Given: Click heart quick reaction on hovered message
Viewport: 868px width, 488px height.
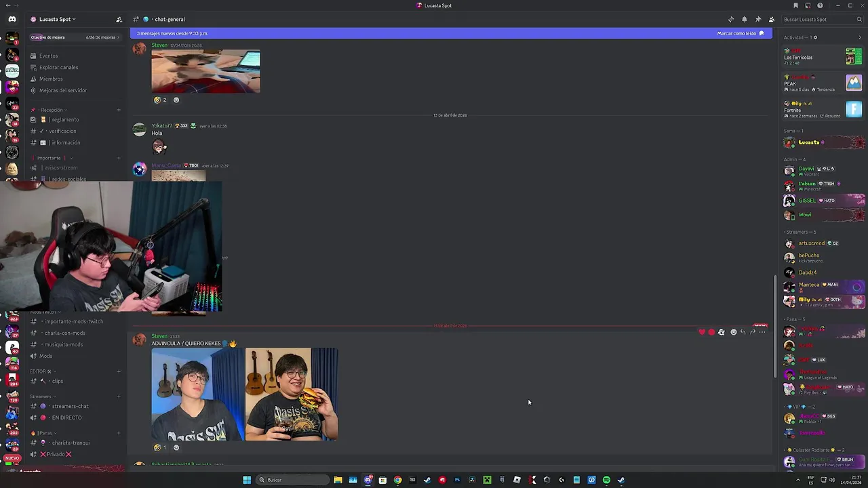Looking at the screenshot, I should (x=702, y=332).
